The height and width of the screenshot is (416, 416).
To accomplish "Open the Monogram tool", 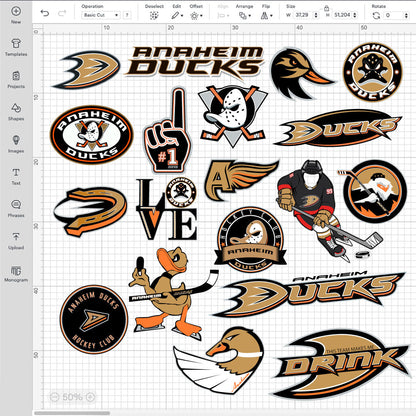I will pyautogui.click(x=16, y=273).
